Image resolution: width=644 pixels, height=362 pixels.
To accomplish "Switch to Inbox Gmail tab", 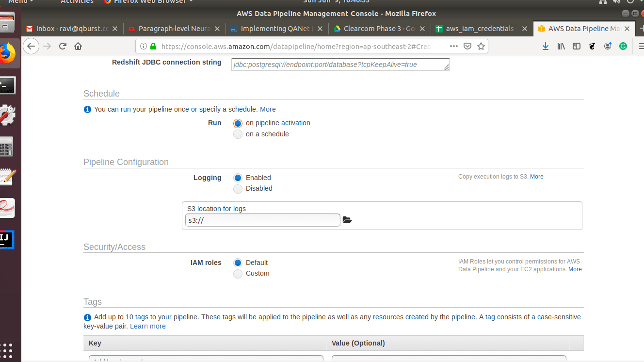I will click(72, 29).
